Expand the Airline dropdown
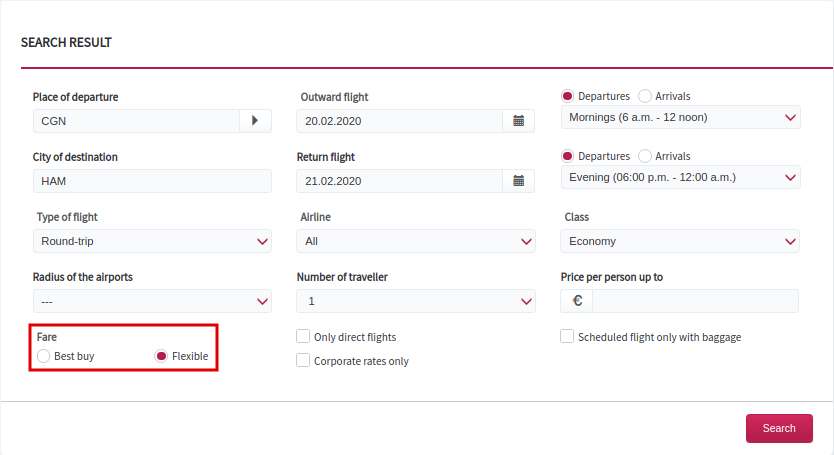The height and width of the screenshot is (455, 834). [416, 241]
